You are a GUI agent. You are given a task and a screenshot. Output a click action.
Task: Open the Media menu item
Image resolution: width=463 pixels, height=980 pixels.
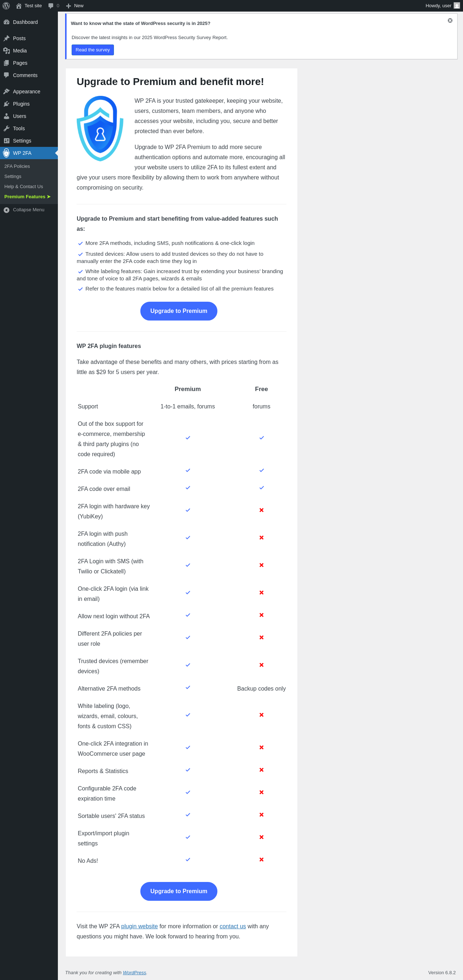coord(20,51)
